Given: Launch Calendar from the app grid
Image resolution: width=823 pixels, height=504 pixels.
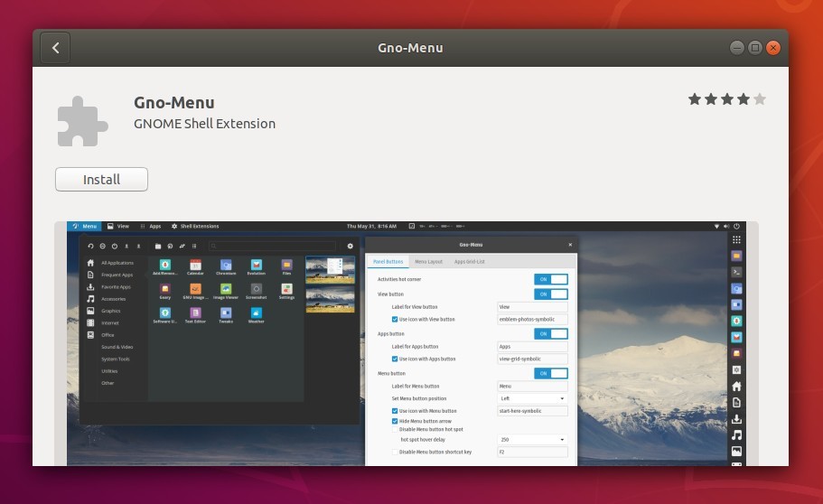Looking at the screenshot, I should [x=195, y=267].
